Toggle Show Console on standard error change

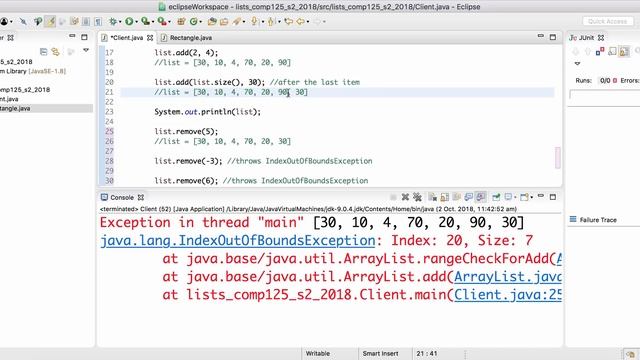(x=480, y=197)
